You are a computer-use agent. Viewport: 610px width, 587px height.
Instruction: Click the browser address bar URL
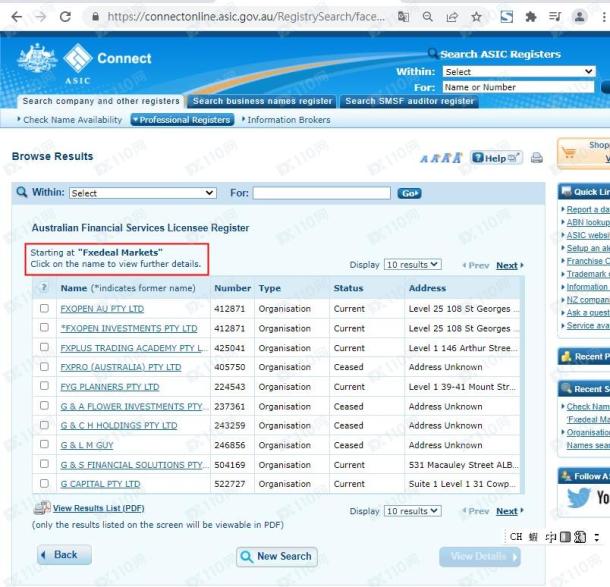click(246, 17)
